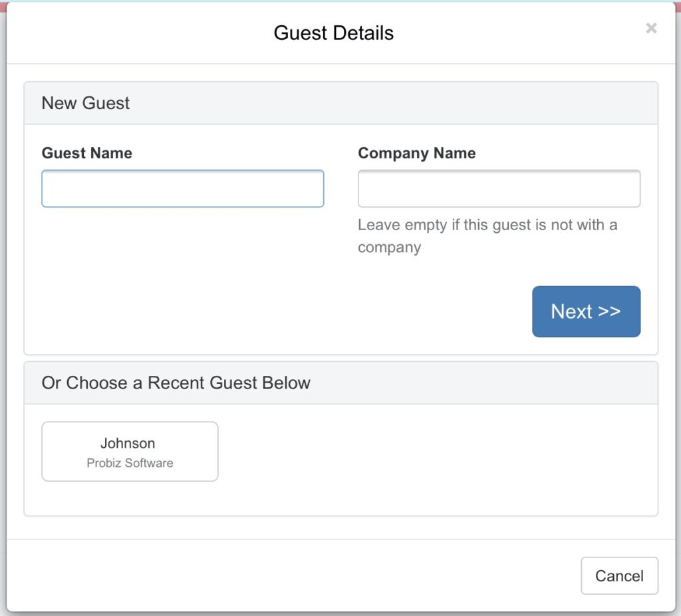Click the blank footer area beside Cancel
681x616 pixels.
(291, 575)
